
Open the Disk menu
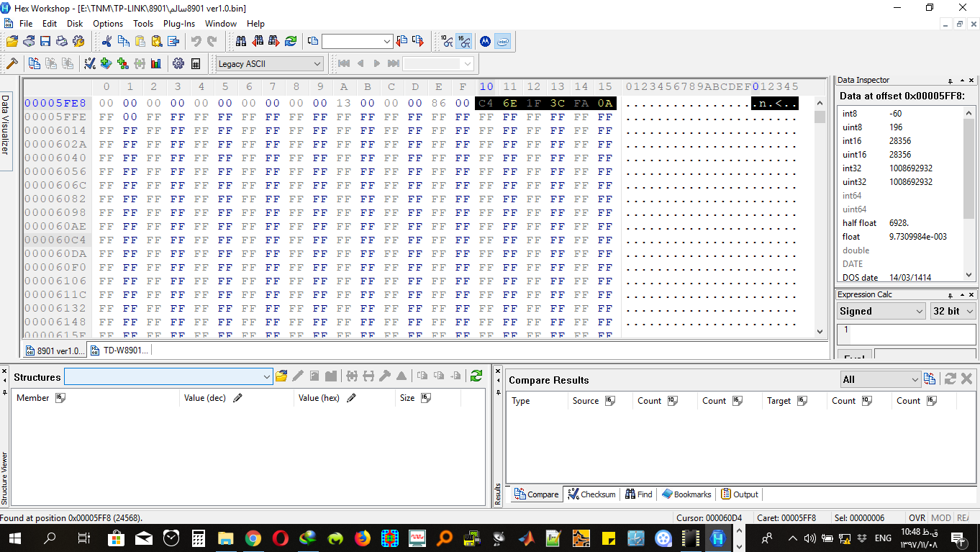[75, 23]
